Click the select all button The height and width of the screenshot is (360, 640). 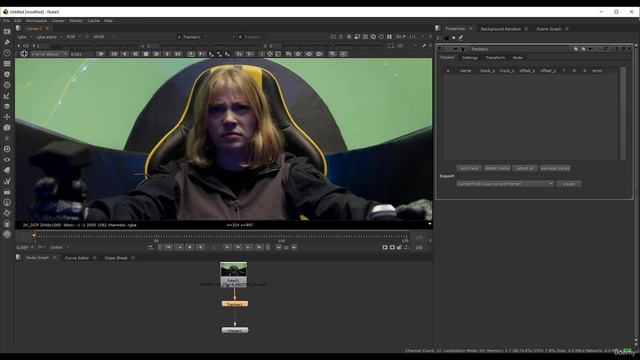(x=524, y=168)
